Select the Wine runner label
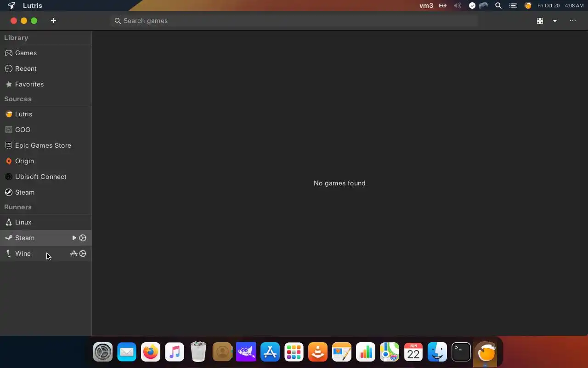 pyautogui.click(x=23, y=253)
